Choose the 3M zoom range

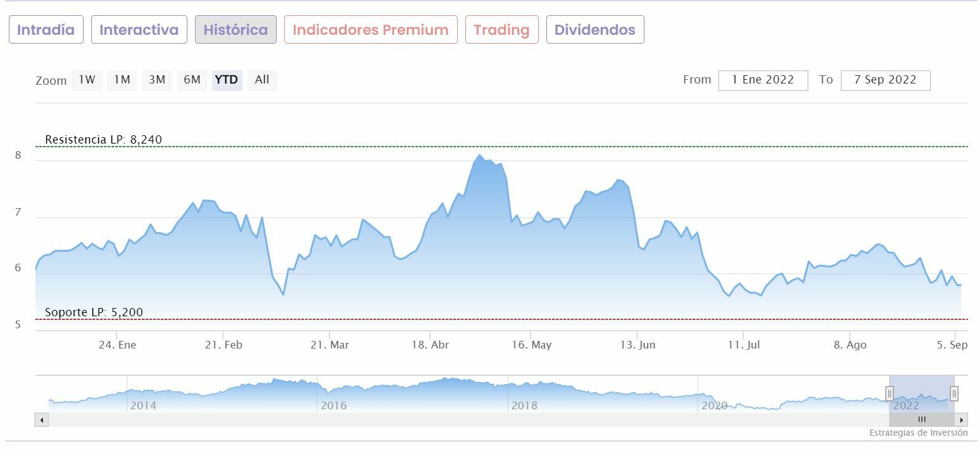coord(157,80)
